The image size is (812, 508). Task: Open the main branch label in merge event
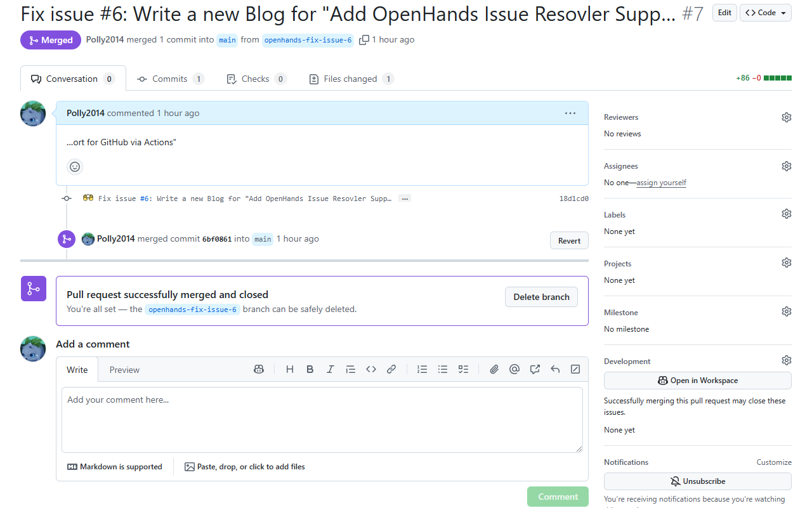[263, 239]
